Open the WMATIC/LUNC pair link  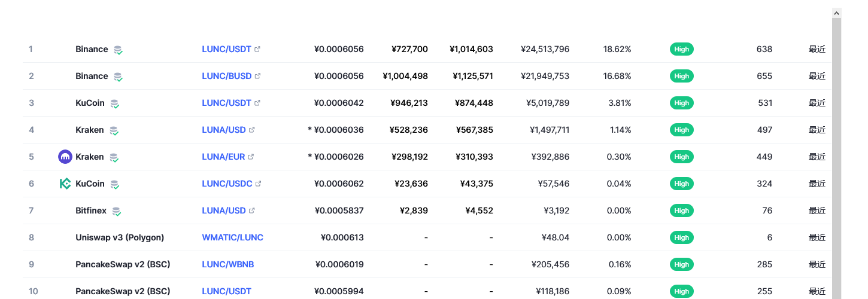232,237
